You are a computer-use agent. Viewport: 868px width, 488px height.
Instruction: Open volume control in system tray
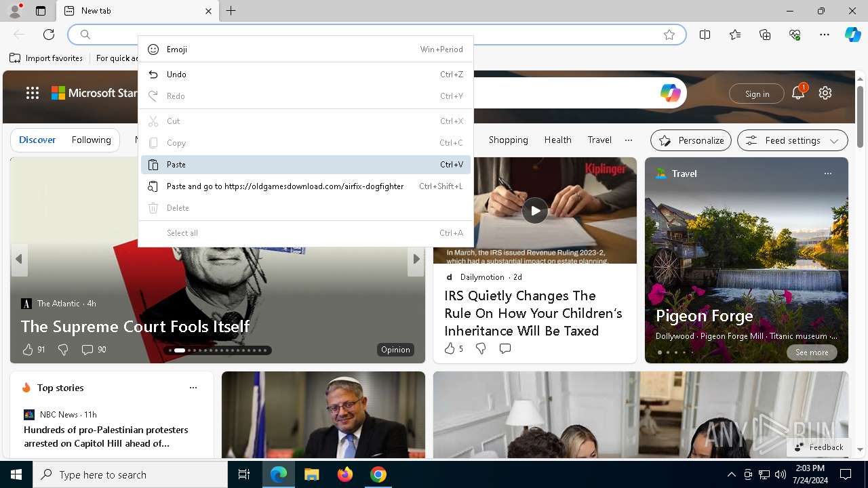pyautogui.click(x=780, y=474)
